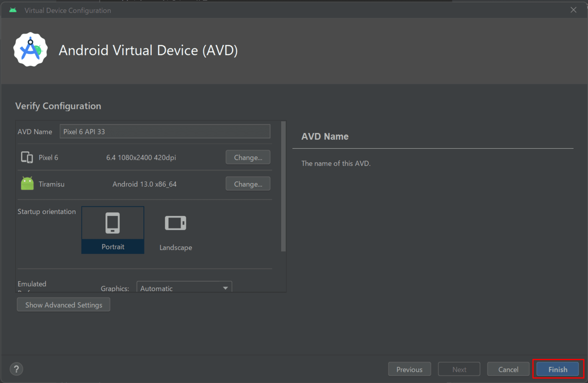588x383 pixels.
Task: Click the greyed-out Next button
Action: click(459, 369)
